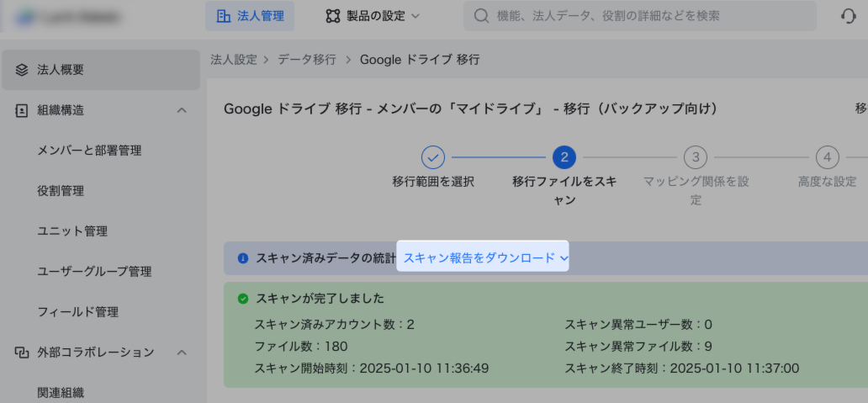Click step 3 マッピング関係を設定 circle
This screenshot has height=403, width=868.
pos(696,157)
